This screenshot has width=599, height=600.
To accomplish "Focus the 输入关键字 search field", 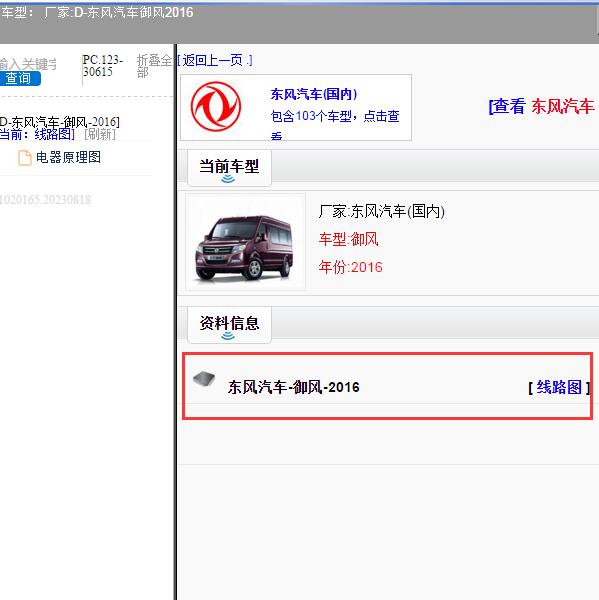I will tap(28, 64).
